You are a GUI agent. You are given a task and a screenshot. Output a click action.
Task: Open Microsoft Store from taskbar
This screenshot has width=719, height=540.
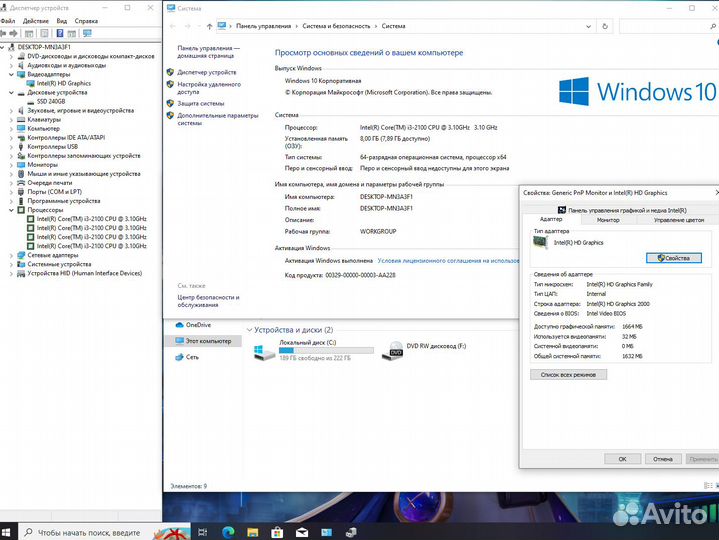click(277, 532)
